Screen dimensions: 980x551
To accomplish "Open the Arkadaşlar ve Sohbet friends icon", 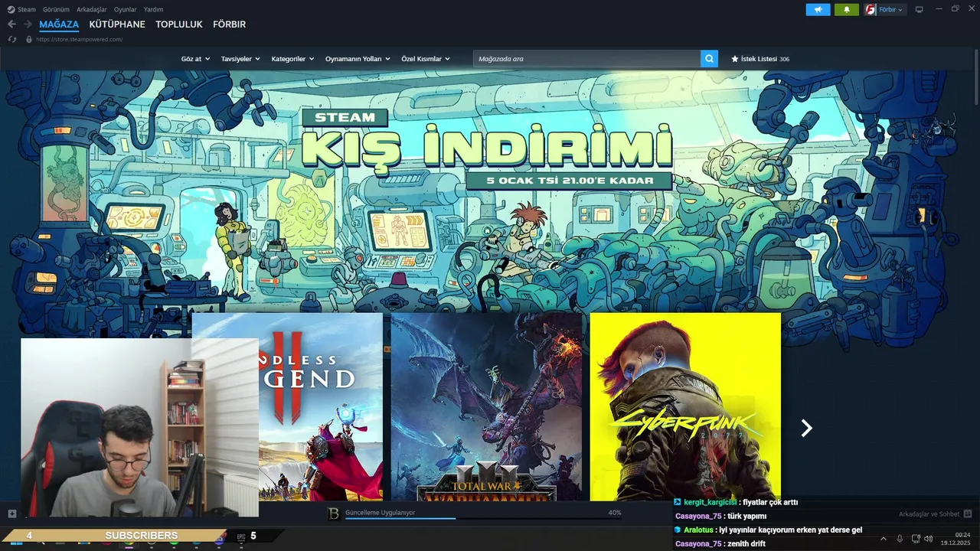I will (968, 514).
